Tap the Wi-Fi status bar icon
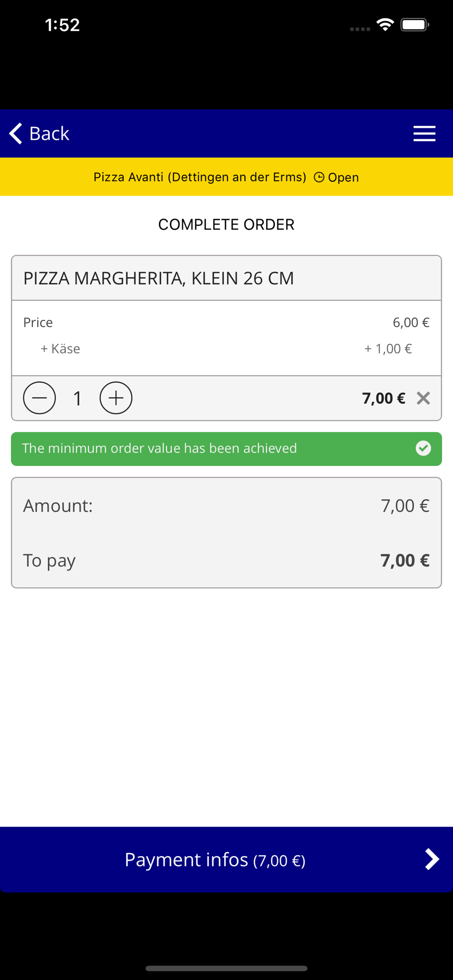The image size is (453, 980). (x=385, y=24)
